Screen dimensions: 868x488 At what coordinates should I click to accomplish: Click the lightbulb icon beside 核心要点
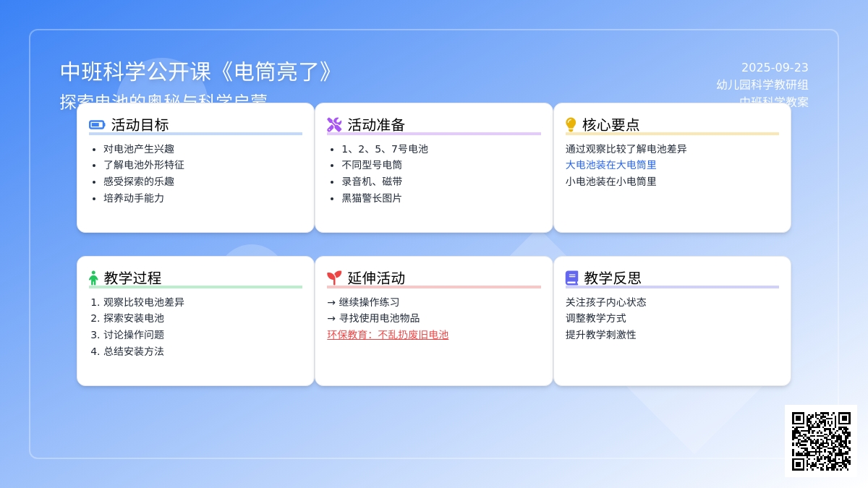[571, 125]
